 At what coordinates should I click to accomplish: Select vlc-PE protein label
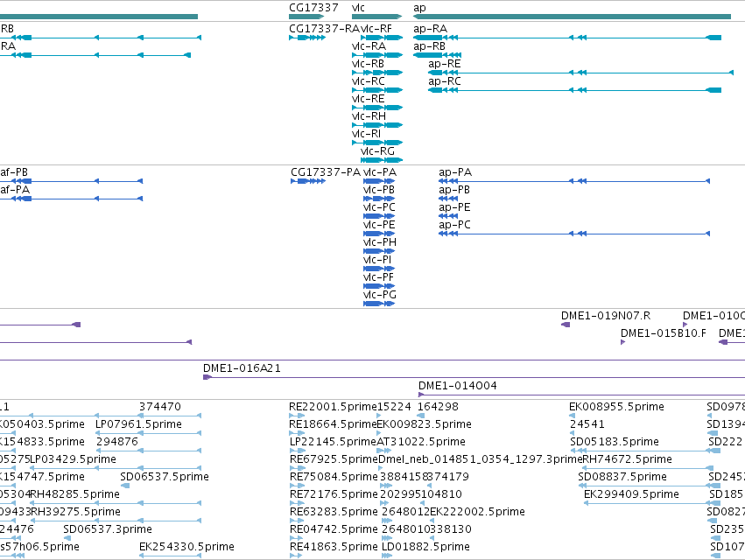[x=379, y=225]
